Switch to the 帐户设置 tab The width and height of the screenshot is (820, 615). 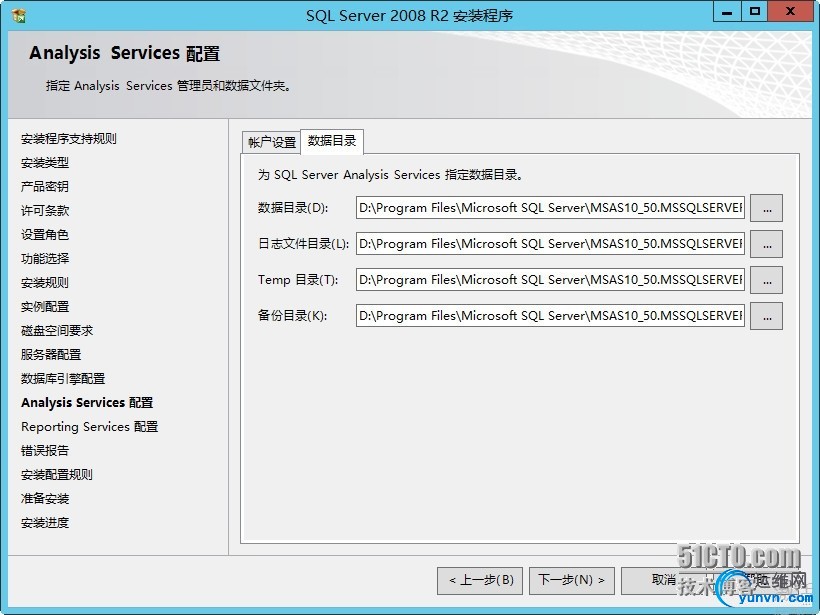271,142
